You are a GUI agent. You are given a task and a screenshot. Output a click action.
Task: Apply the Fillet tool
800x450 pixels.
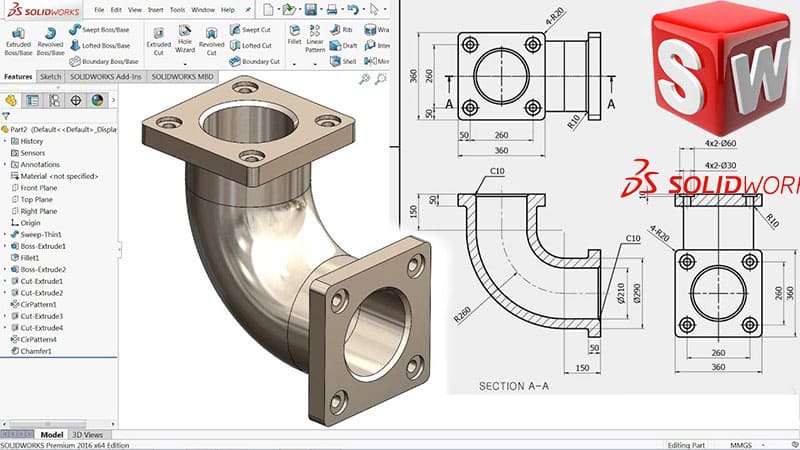[294, 35]
